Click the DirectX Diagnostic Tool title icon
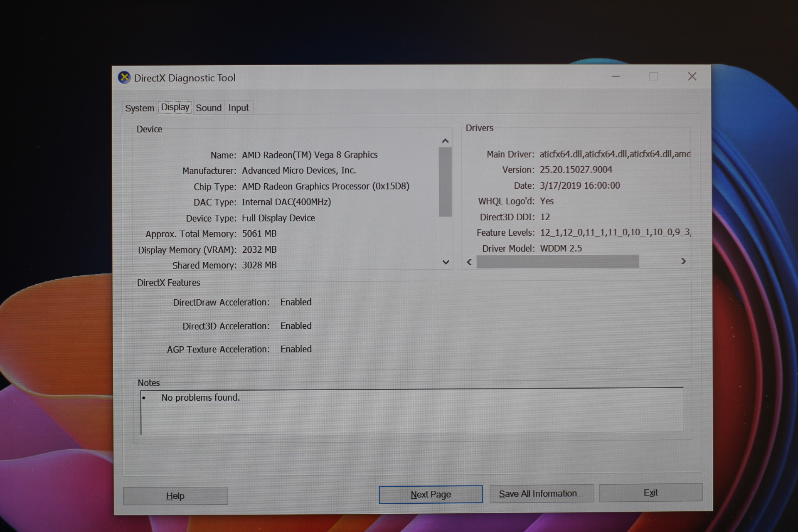This screenshot has width=798, height=532. pos(124,78)
